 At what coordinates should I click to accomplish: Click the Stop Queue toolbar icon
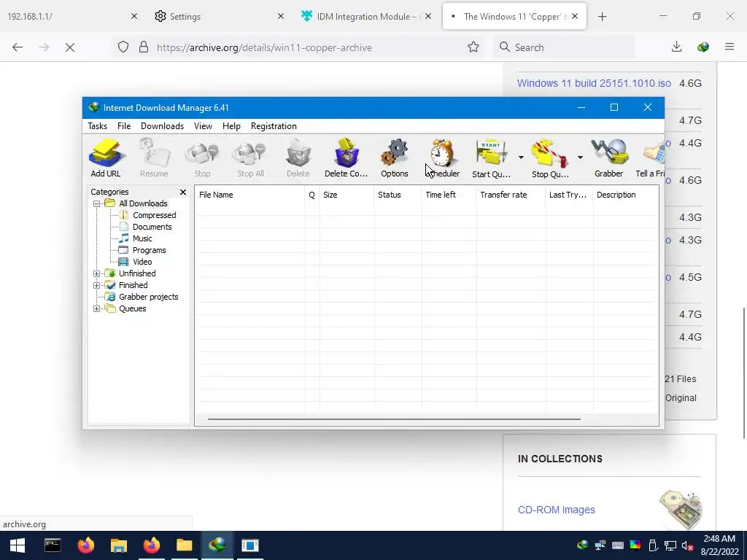pyautogui.click(x=550, y=158)
